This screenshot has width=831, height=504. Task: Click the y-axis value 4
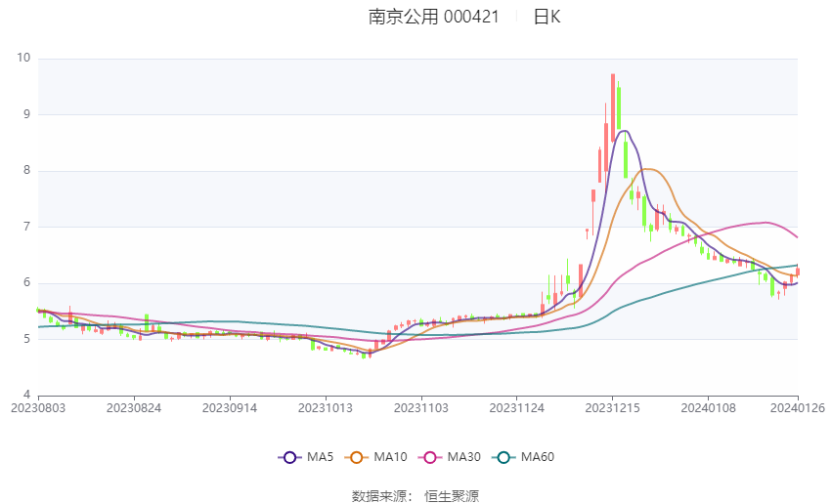click(x=27, y=395)
